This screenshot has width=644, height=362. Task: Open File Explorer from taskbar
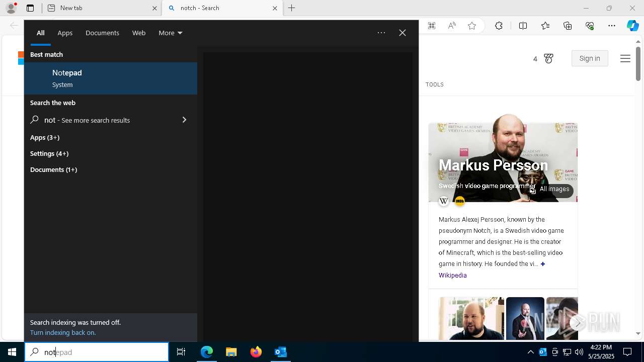click(x=231, y=352)
